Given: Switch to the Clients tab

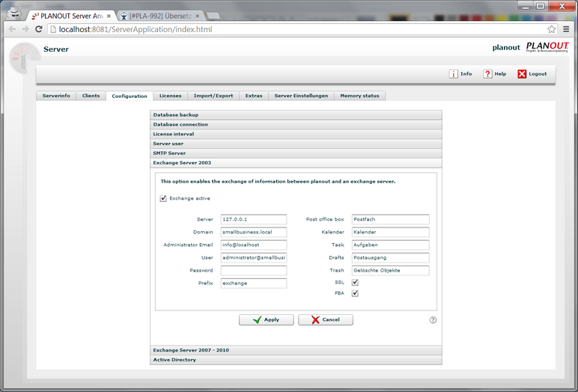Looking at the screenshot, I should 91,96.
